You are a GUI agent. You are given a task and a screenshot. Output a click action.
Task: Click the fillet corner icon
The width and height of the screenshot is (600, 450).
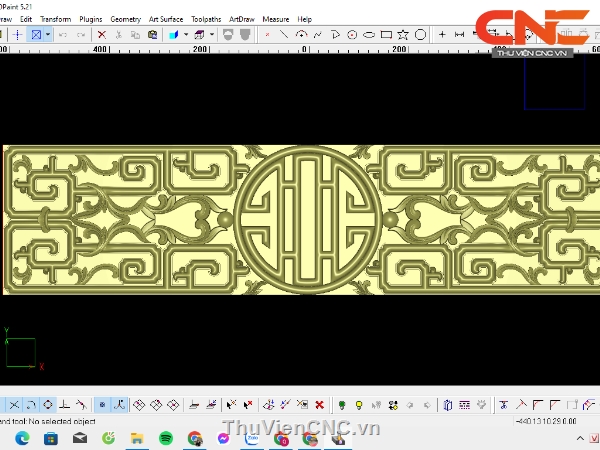pyautogui.click(x=538, y=405)
